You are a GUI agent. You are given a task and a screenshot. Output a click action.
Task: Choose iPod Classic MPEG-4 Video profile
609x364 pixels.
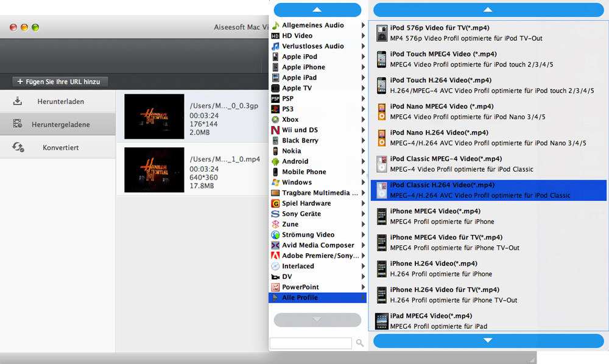pyautogui.click(x=488, y=164)
